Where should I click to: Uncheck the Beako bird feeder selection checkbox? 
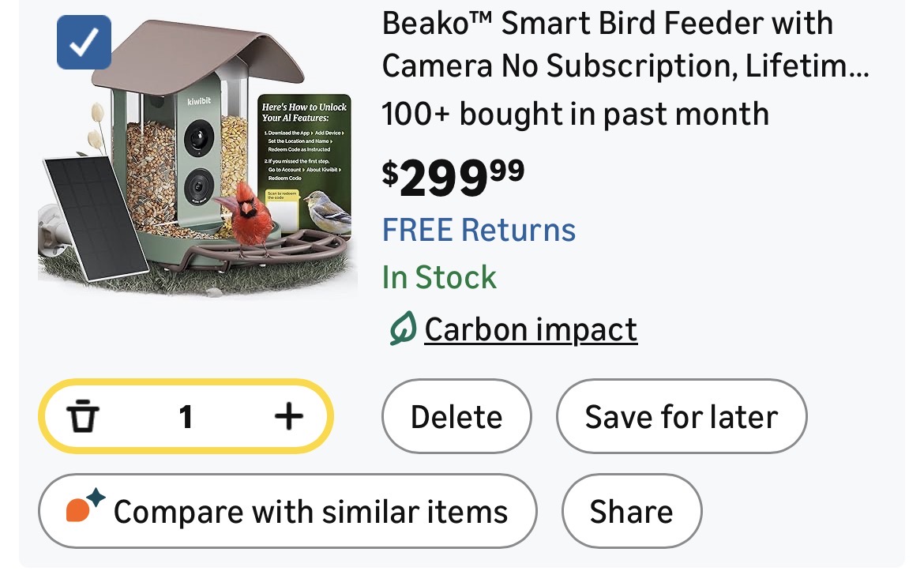85,43
